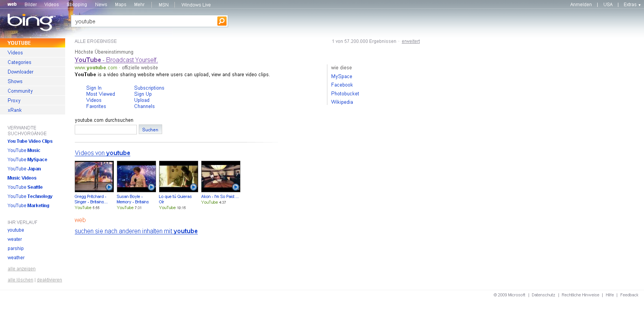This screenshot has width=644, height=309.
Task: Change the USA region setting
Action: (608, 5)
